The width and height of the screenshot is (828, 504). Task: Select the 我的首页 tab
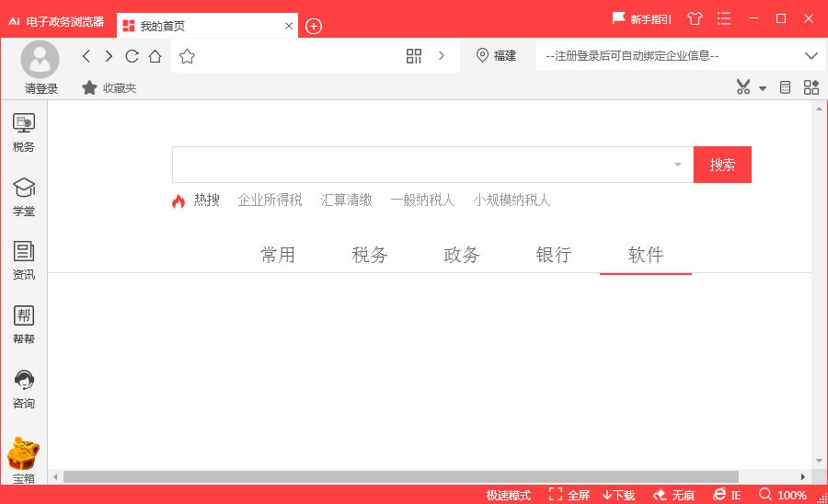pos(207,26)
